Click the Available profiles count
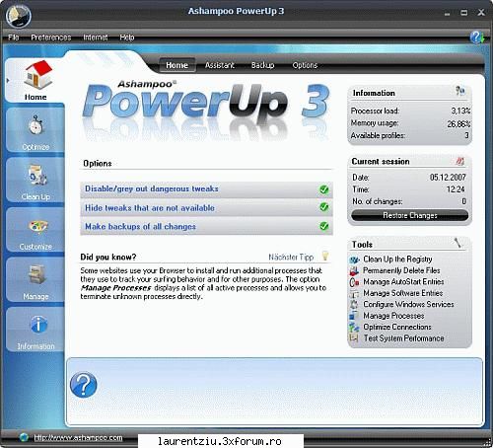 [x=466, y=135]
